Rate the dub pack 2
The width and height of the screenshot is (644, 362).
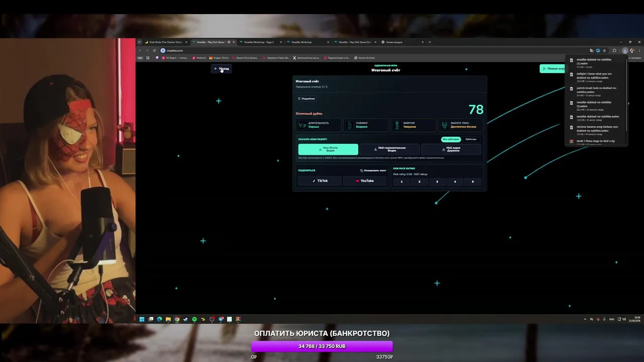(x=419, y=182)
